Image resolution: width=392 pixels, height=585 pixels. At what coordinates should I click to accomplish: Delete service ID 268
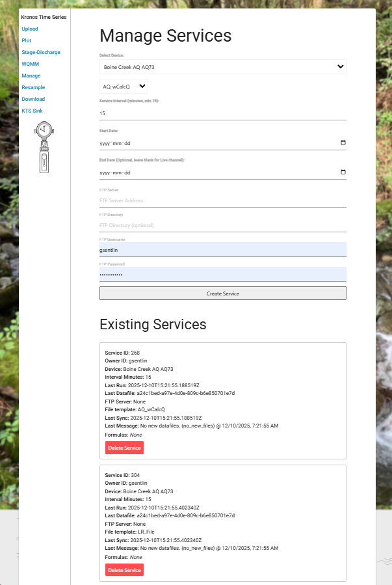[124, 448]
